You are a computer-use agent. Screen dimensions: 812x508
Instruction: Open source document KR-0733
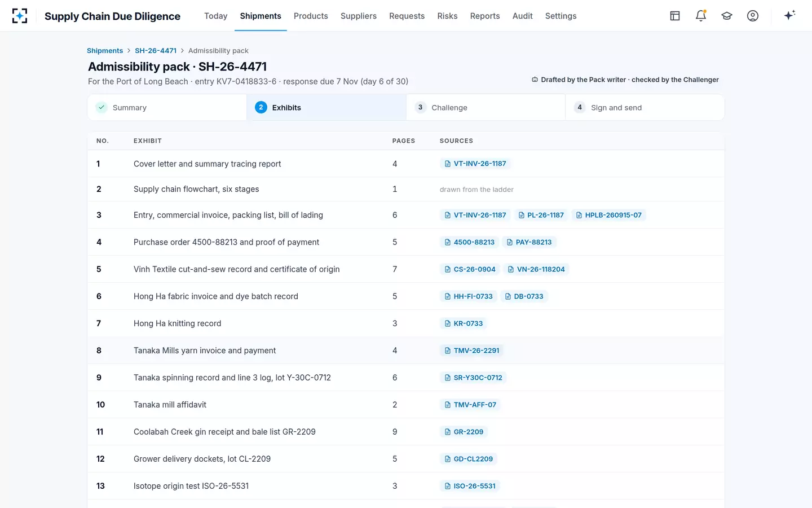[464, 323]
